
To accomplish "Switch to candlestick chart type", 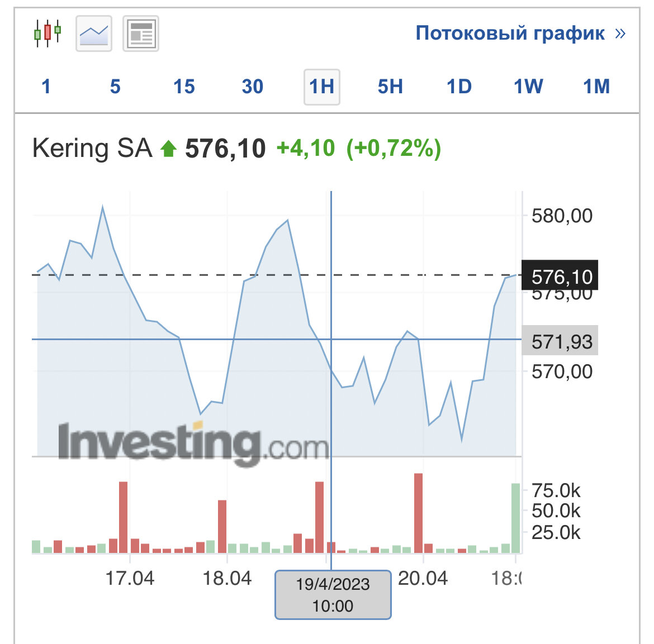I will [x=47, y=34].
